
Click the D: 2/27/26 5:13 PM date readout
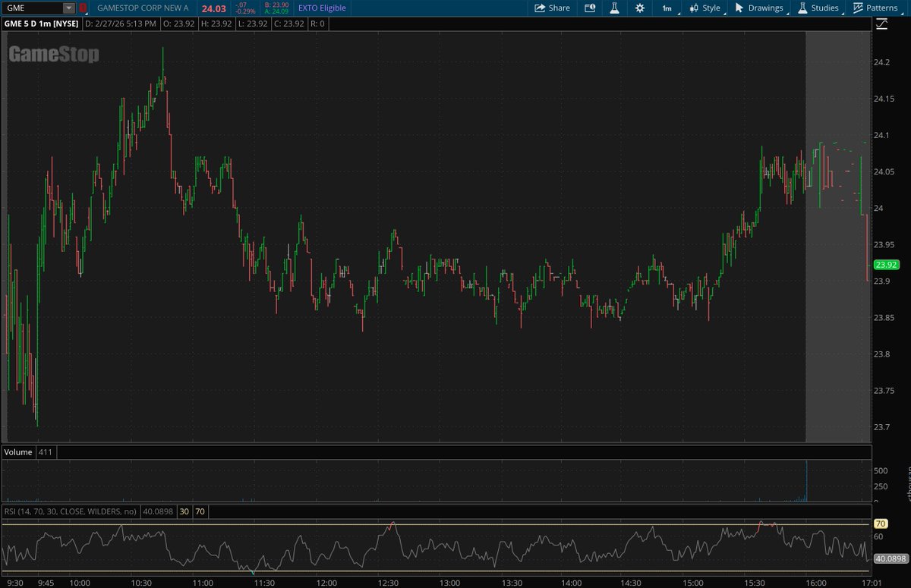[121, 24]
